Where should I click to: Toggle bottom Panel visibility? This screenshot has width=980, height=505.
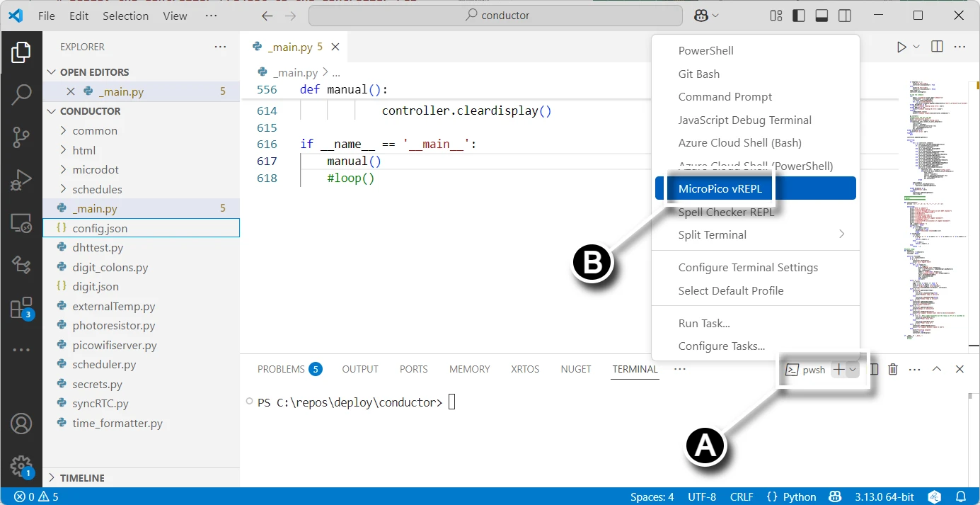point(822,16)
